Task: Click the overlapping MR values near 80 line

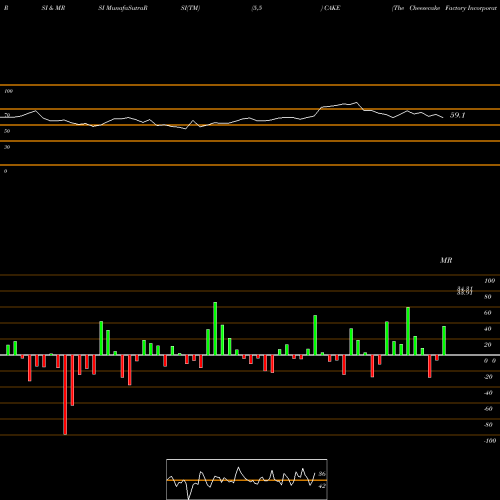Action: [x=465, y=291]
